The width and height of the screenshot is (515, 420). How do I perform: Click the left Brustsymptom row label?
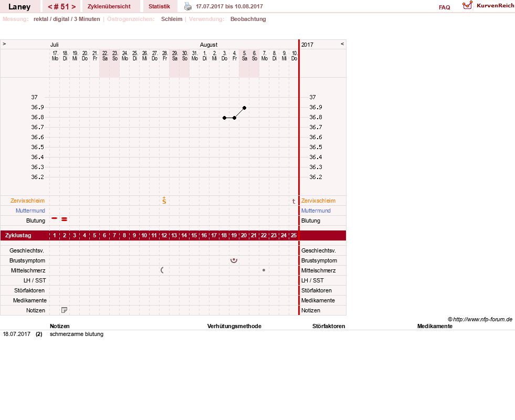[27, 260]
